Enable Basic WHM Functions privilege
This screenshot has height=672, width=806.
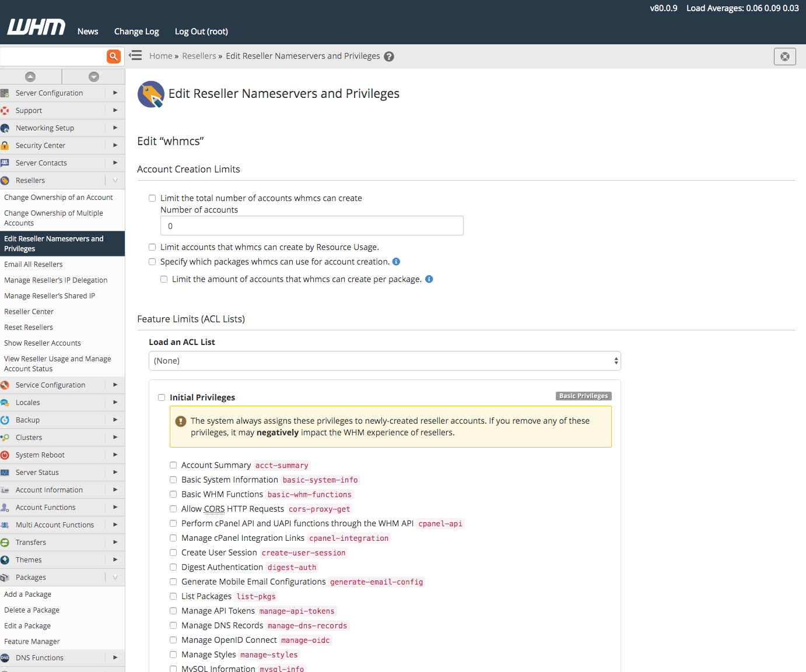[173, 494]
